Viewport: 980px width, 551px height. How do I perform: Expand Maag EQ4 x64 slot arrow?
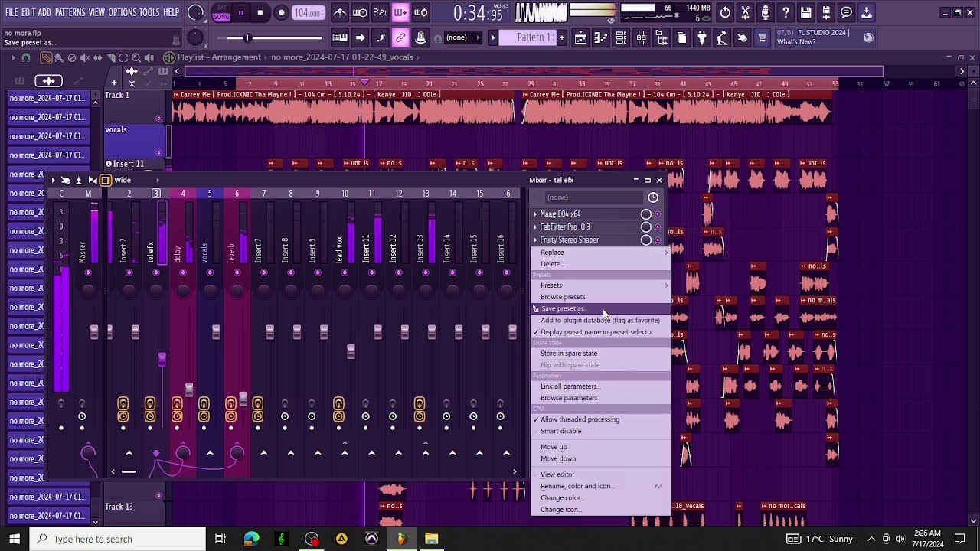pos(535,214)
